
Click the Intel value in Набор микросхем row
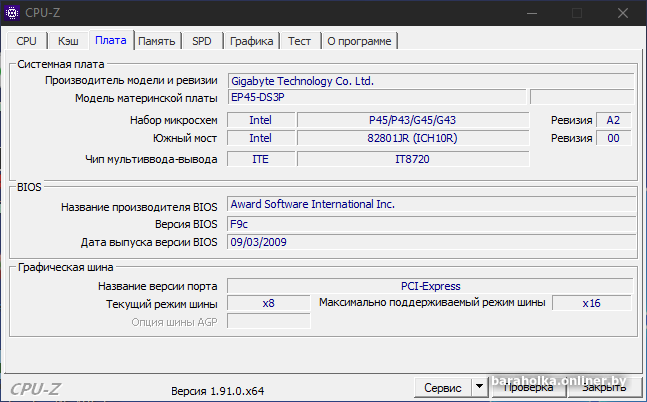(261, 120)
